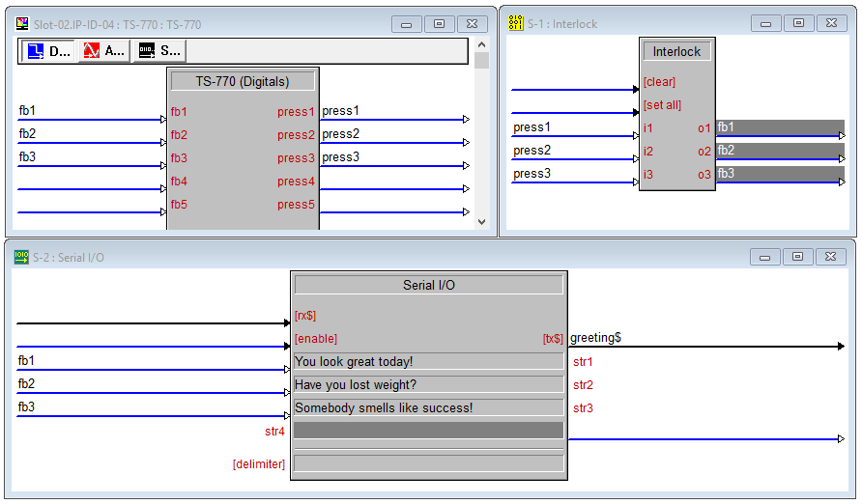Click the red Analogs tab icon
Screen dimensions: 862x504
click(x=92, y=51)
